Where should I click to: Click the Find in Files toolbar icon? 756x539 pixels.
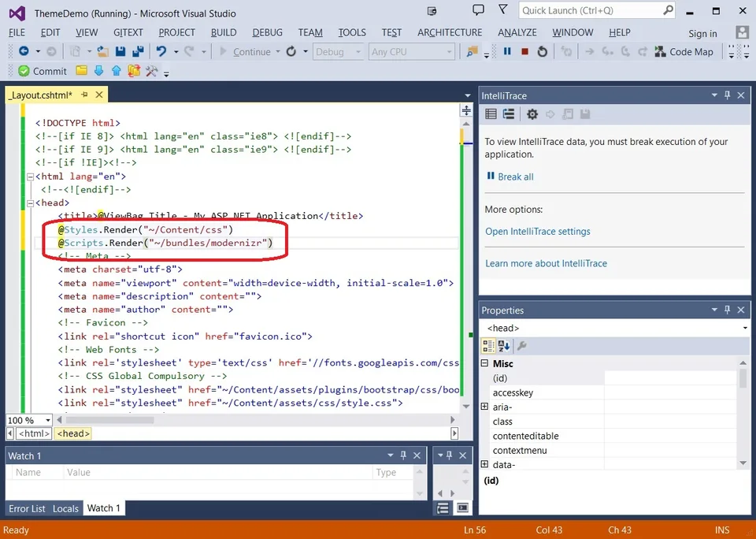coord(472,51)
